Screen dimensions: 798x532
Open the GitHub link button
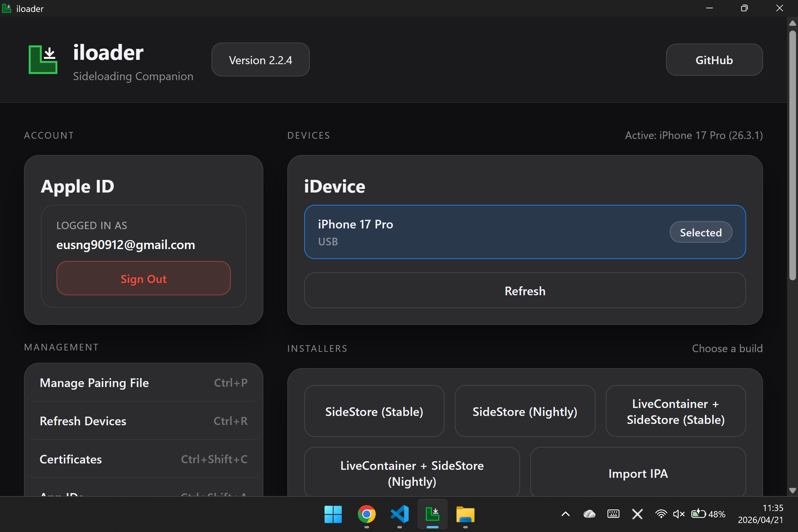coord(714,60)
